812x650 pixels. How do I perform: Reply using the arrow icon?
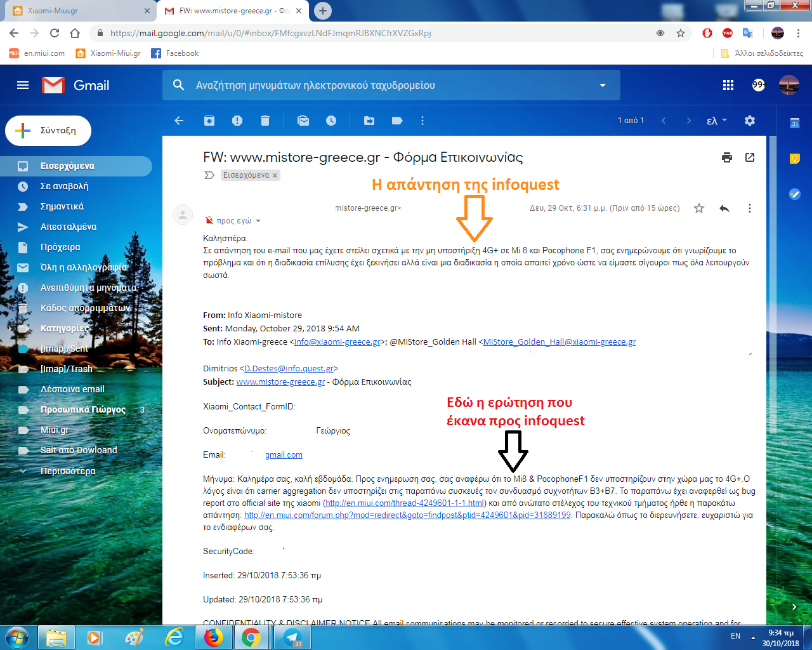[x=724, y=208]
